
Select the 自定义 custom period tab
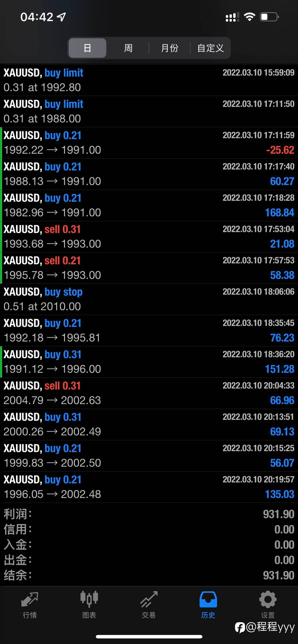click(x=210, y=48)
